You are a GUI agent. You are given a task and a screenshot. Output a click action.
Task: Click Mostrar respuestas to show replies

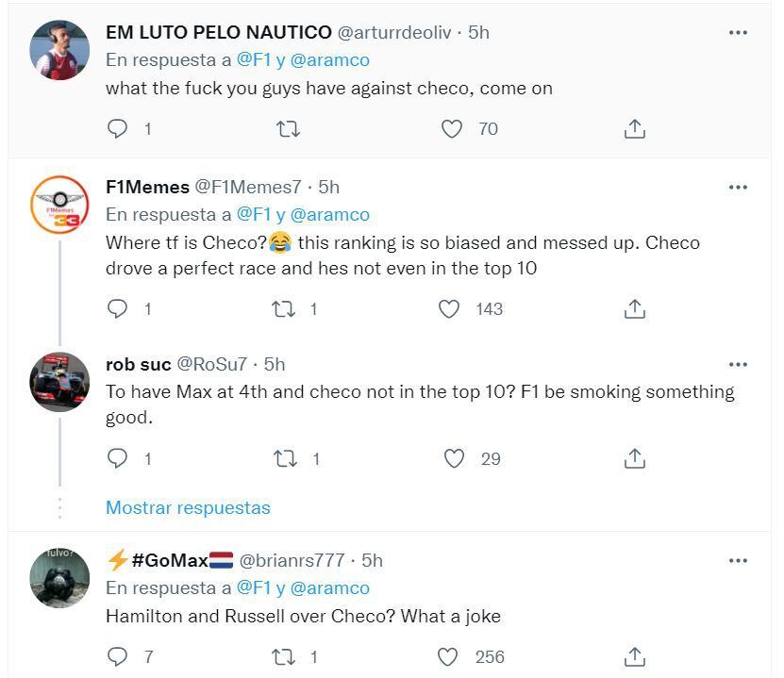pos(188,507)
